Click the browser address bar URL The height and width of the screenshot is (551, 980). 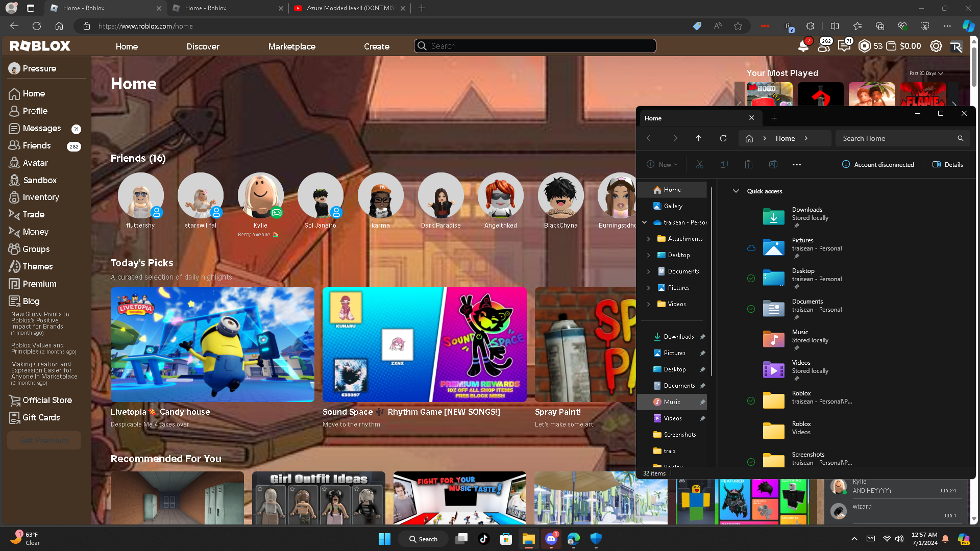[x=145, y=26]
